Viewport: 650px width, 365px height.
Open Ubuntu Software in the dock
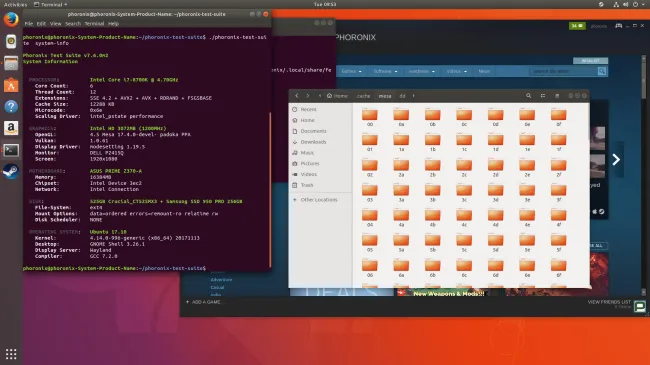(11, 85)
